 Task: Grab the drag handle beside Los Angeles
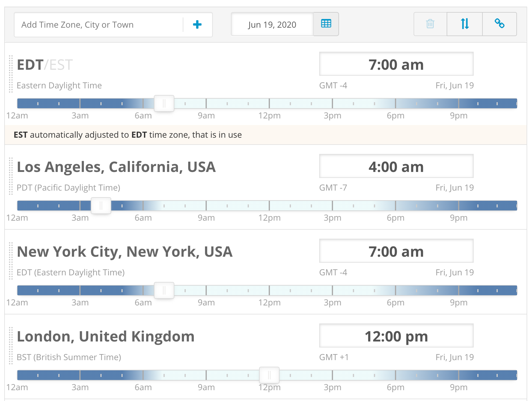click(x=11, y=176)
